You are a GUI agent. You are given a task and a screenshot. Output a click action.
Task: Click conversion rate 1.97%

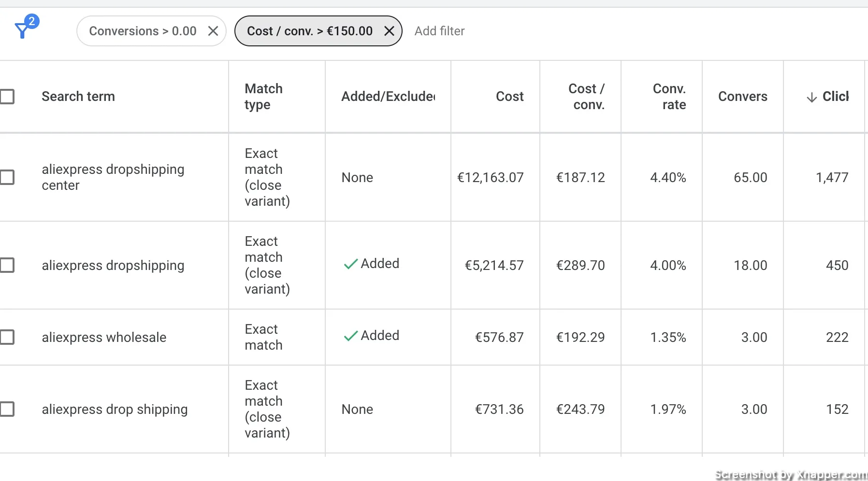(668, 409)
